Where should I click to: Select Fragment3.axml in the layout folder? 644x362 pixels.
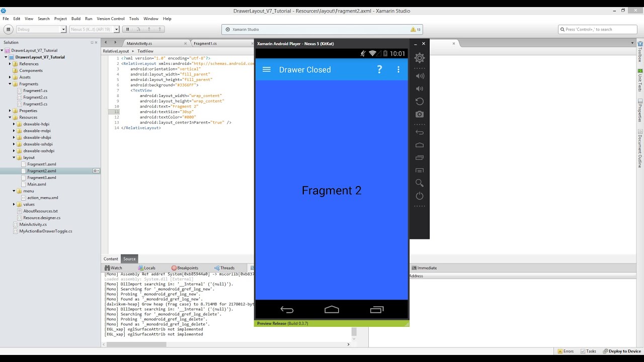(x=42, y=177)
